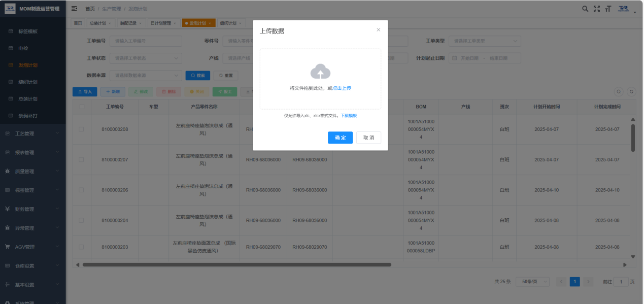Switch to the 首页 tab
The width and height of the screenshot is (644, 304).
(x=78, y=23)
